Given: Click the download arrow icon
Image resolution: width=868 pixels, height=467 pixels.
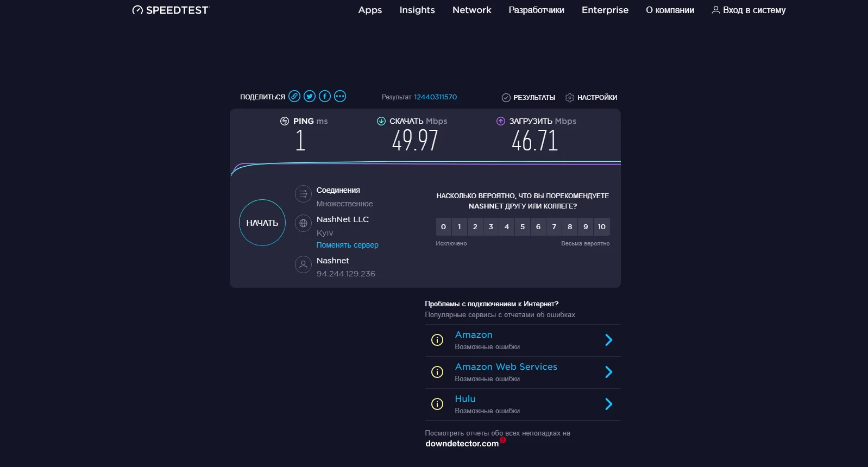Looking at the screenshot, I should pos(381,121).
